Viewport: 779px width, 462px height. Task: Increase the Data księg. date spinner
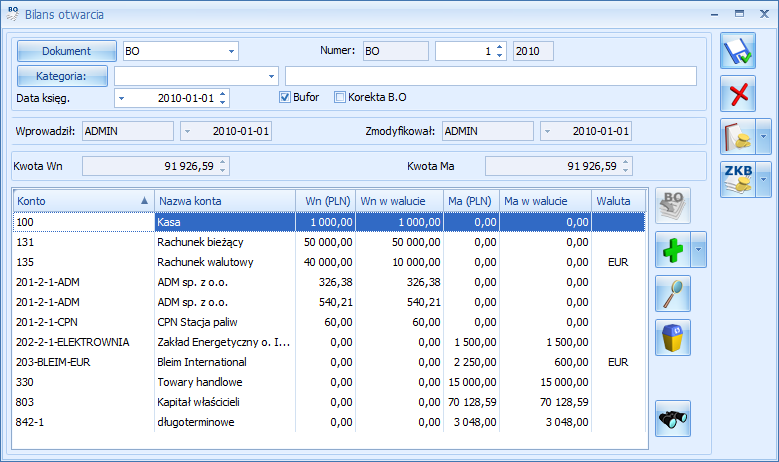(223, 94)
